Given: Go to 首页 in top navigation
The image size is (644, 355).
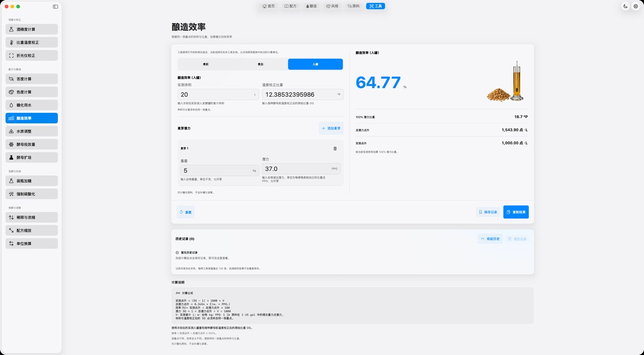Looking at the screenshot, I should click(269, 6).
